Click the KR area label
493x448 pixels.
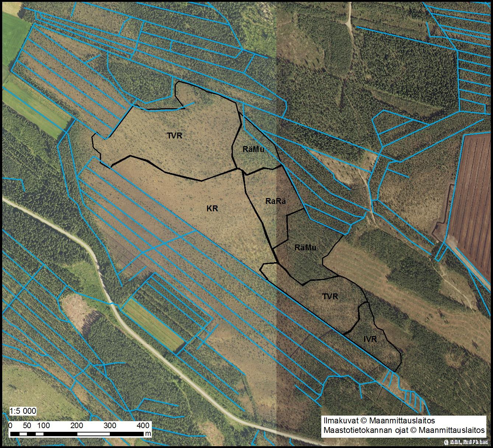[x=212, y=209]
